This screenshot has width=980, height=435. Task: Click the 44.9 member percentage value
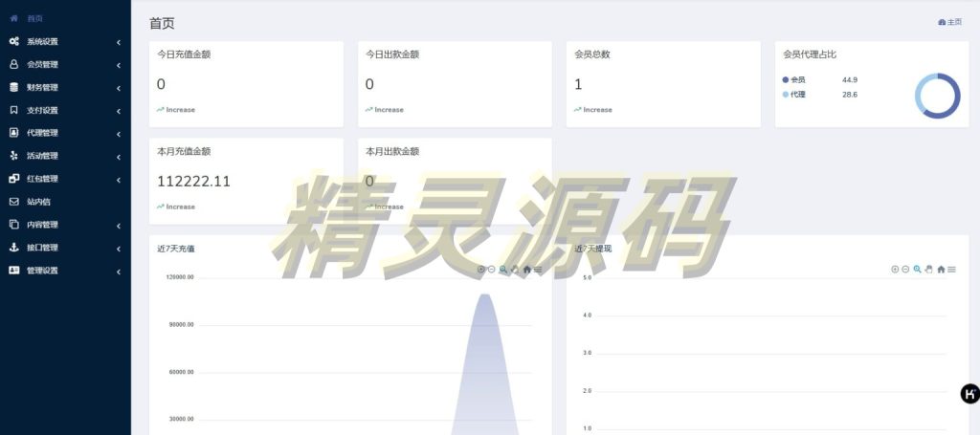coord(850,80)
